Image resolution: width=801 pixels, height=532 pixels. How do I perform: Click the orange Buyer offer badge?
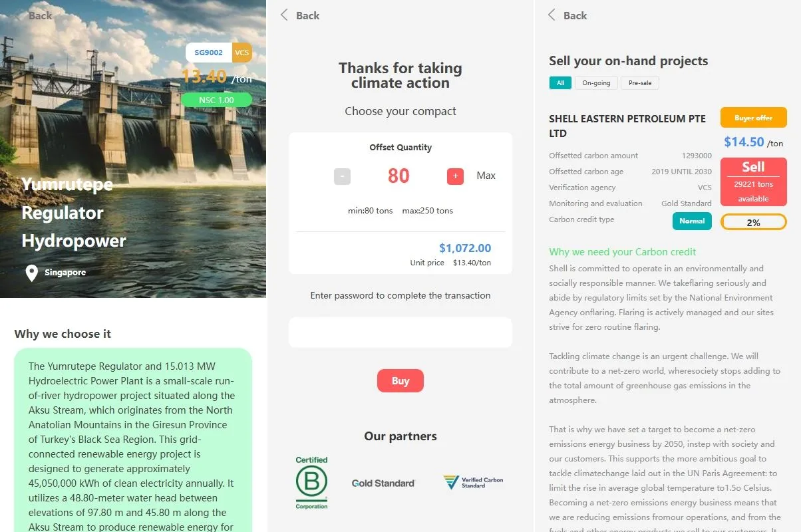[753, 118]
